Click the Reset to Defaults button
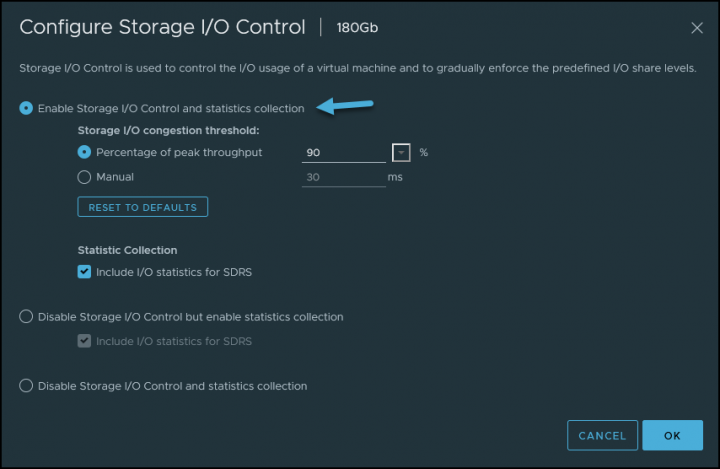The width and height of the screenshot is (720, 469). pyautogui.click(x=142, y=207)
